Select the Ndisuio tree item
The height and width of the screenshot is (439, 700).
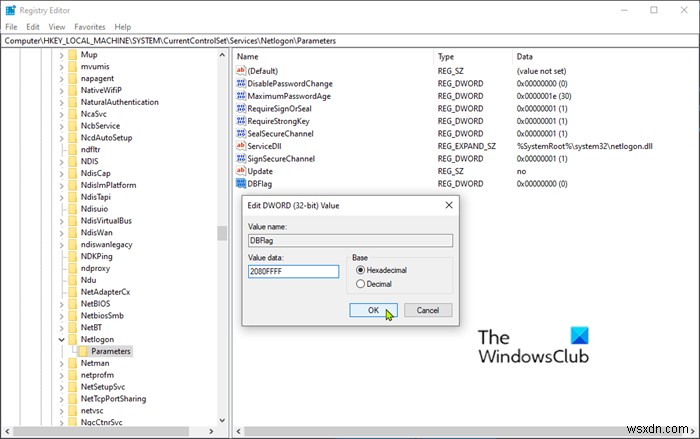tap(94, 209)
